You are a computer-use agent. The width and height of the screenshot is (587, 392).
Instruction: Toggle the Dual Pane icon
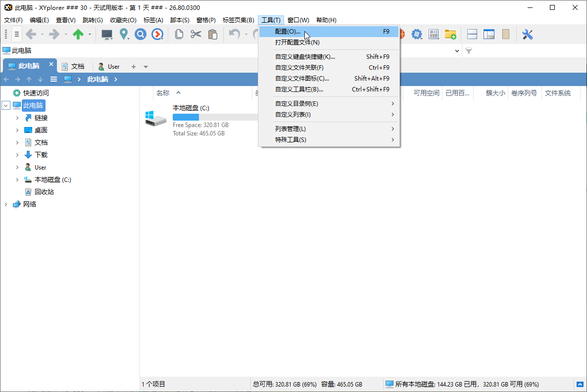(472, 35)
